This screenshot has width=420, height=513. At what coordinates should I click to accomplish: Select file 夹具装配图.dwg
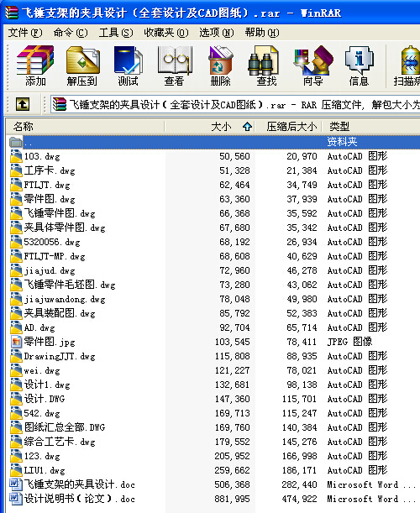(60, 313)
